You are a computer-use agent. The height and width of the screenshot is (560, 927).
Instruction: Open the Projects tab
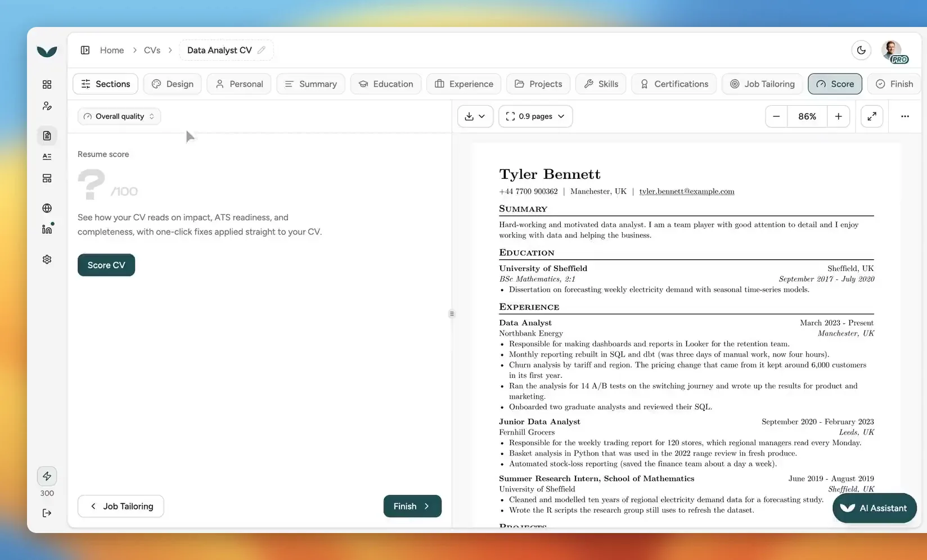pyautogui.click(x=538, y=84)
